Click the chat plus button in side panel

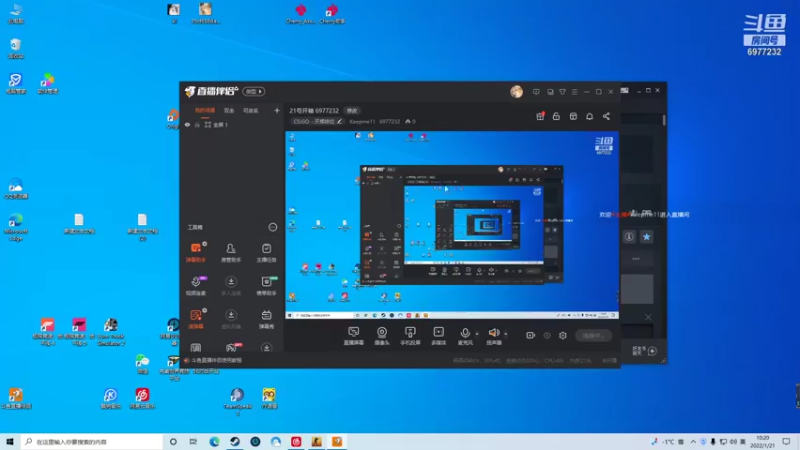[652, 351]
